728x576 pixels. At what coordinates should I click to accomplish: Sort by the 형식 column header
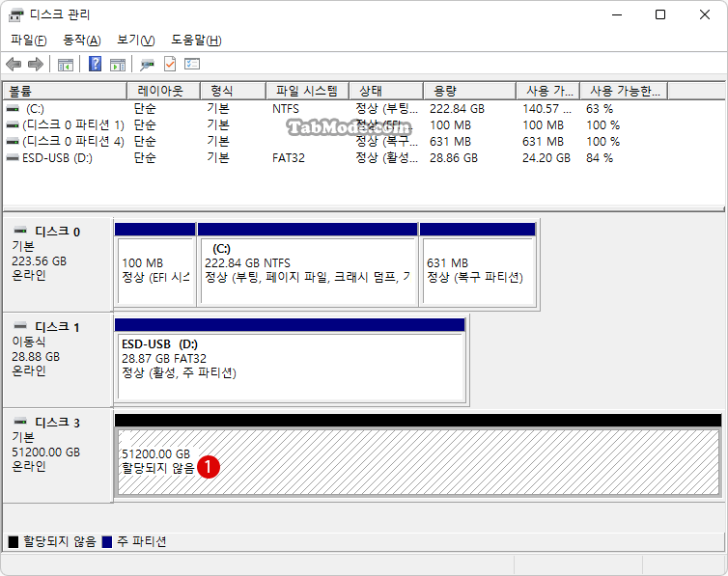click(233, 91)
